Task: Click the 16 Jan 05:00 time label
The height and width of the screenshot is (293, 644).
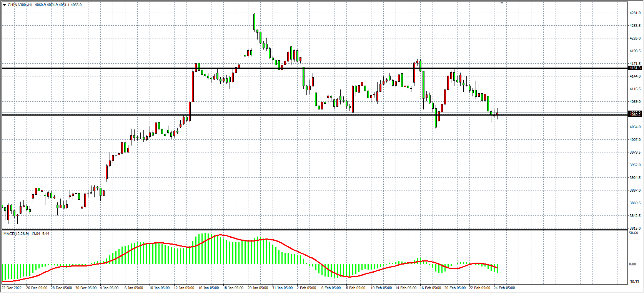Action: click(208, 288)
